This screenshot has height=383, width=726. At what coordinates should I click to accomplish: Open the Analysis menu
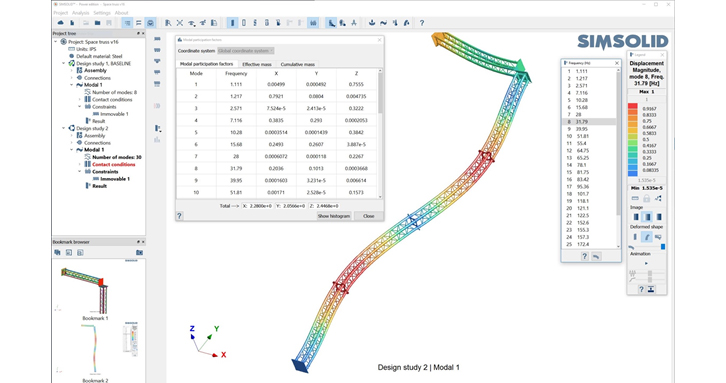(81, 13)
